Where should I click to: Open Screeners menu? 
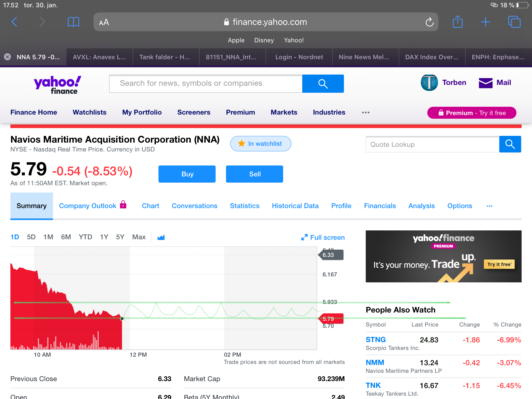pos(194,112)
